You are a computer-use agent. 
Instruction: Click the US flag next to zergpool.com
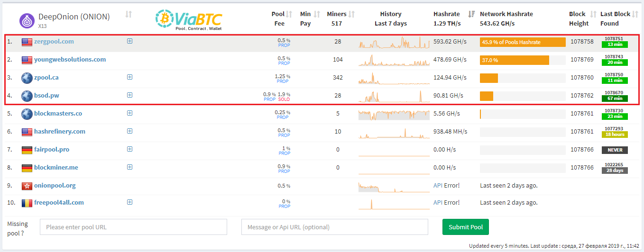tap(27, 42)
